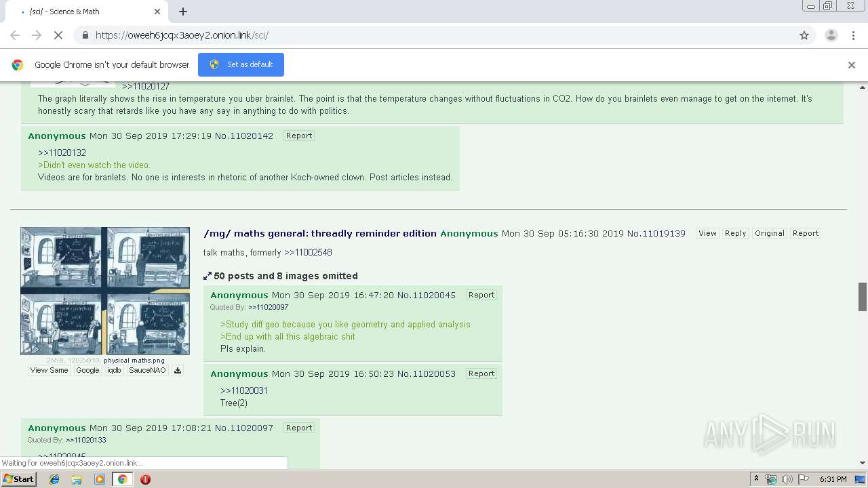868x488 pixels.
Task: Stop loading the page in Chrome
Action: [x=58, y=35]
